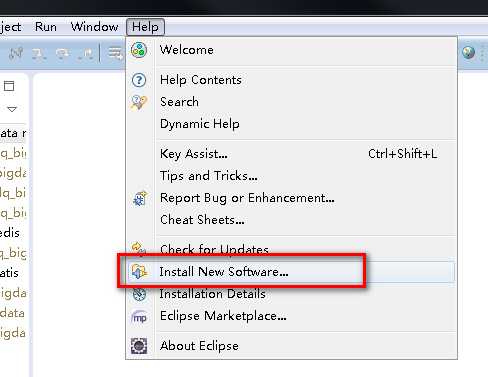Open Installation Details

pyautogui.click(x=291, y=294)
